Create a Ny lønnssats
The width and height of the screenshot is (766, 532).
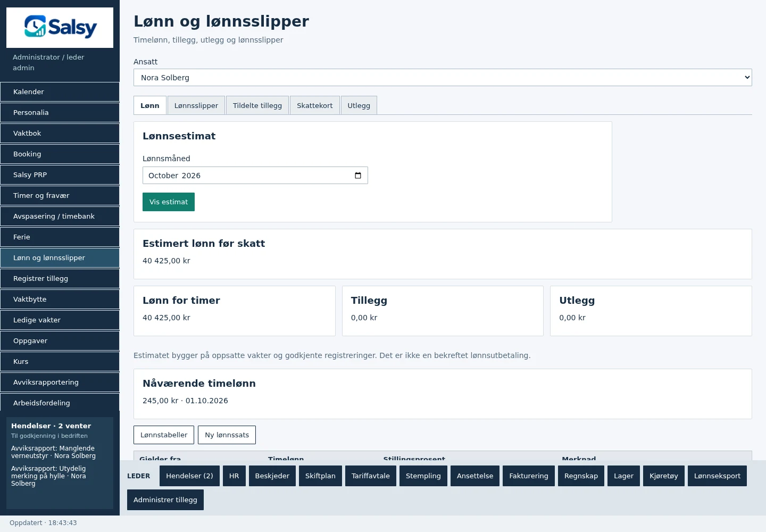click(x=227, y=435)
